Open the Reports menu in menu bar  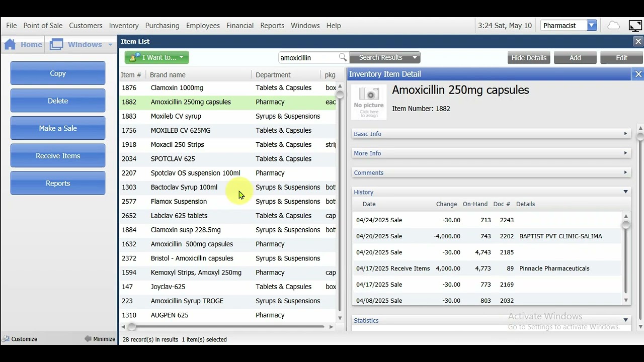(x=272, y=25)
